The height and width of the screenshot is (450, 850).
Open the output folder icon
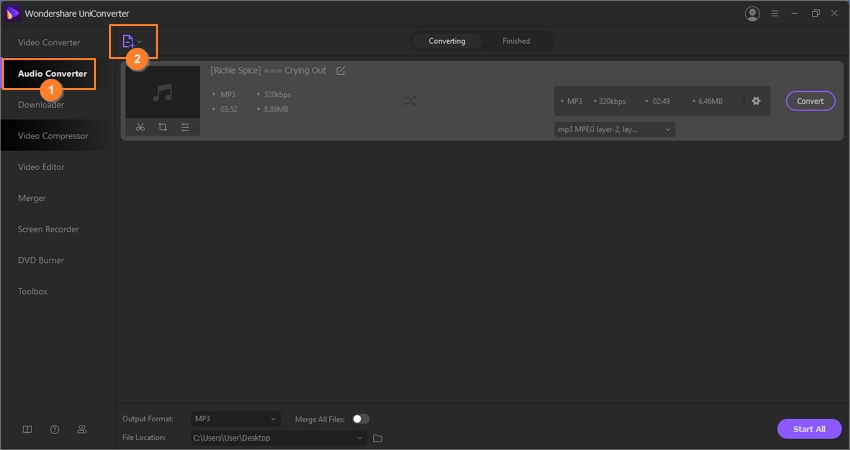tap(378, 438)
